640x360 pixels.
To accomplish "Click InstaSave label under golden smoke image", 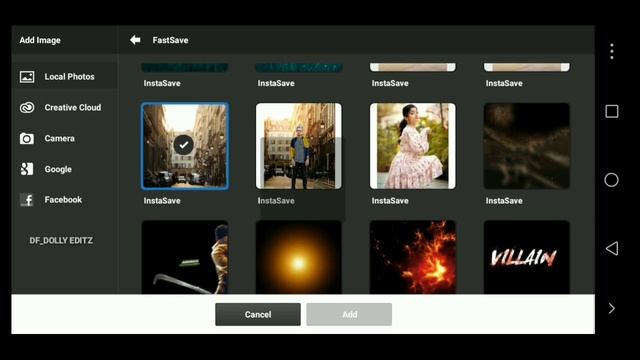I will click(x=504, y=200).
